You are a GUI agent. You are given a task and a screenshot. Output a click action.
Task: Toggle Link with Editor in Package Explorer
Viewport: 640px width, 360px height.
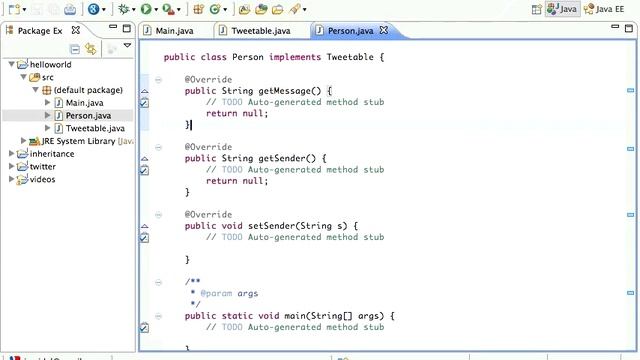click(x=91, y=49)
